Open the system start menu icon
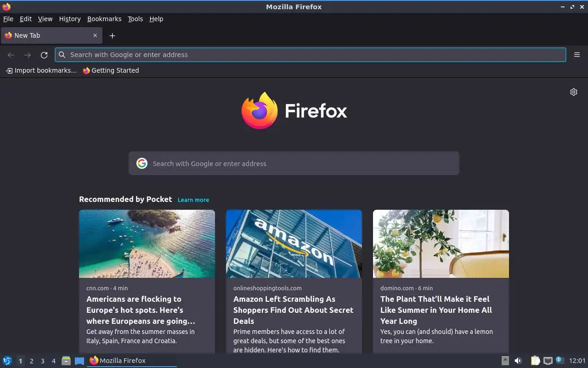This screenshot has width=588, height=368. click(7, 361)
